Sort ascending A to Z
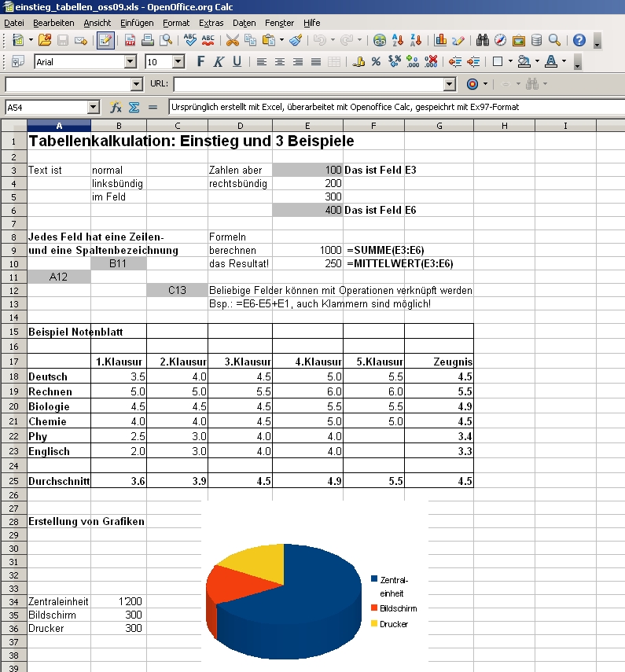Image resolution: width=625 pixels, height=672 pixels. click(x=398, y=40)
